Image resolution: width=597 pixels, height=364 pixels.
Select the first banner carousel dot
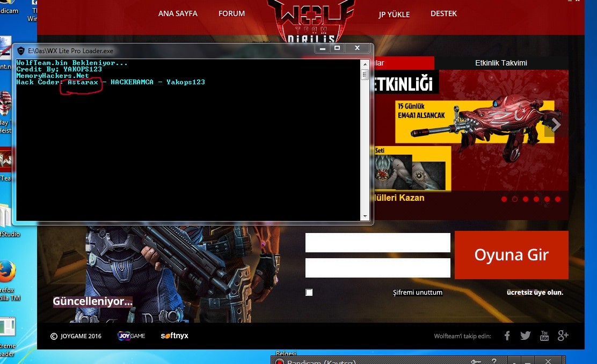504,199
